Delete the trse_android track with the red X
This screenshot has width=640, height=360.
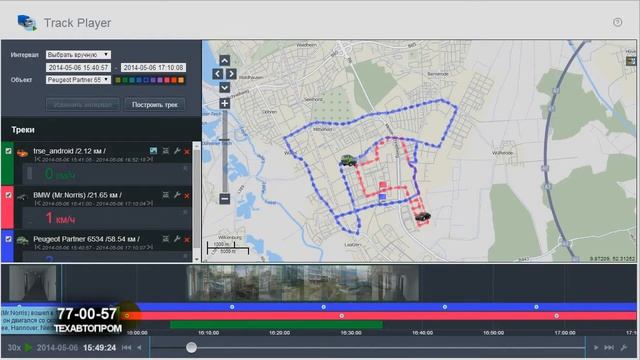(187, 152)
